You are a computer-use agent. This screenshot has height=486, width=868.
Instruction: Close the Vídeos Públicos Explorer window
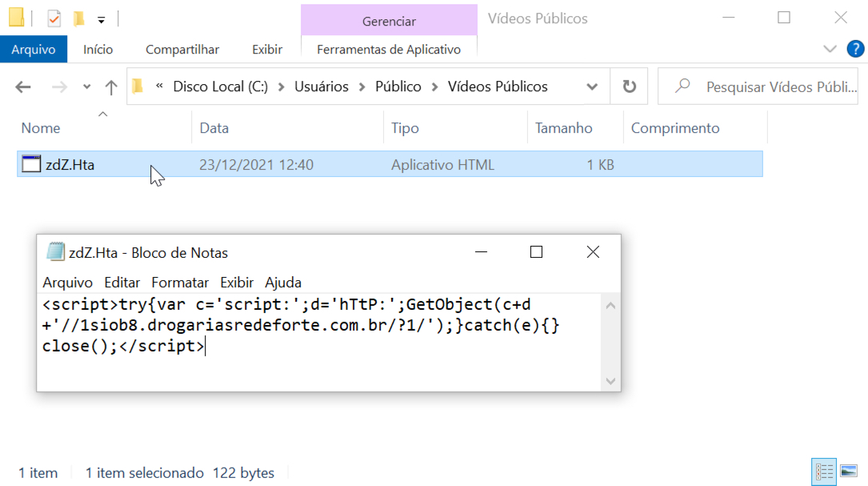pos(840,18)
